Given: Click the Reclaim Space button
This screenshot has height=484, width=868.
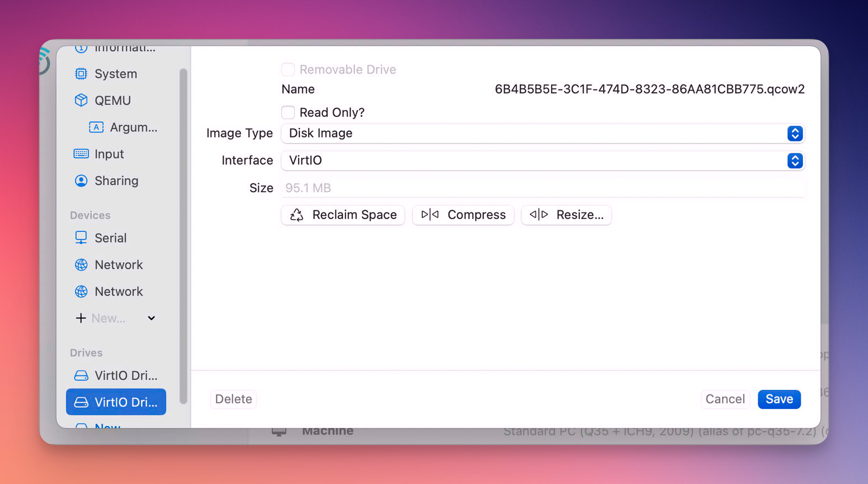Looking at the screenshot, I should (343, 215).
